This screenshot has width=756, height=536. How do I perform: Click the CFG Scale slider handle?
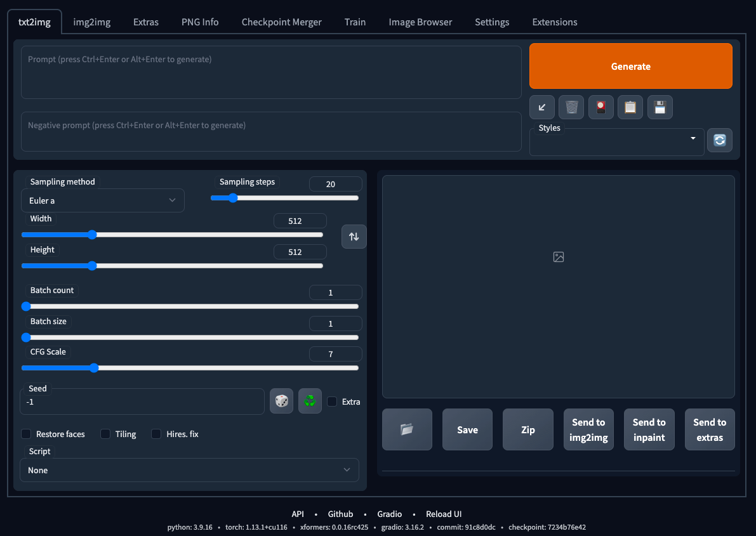(x=94, y=368)
